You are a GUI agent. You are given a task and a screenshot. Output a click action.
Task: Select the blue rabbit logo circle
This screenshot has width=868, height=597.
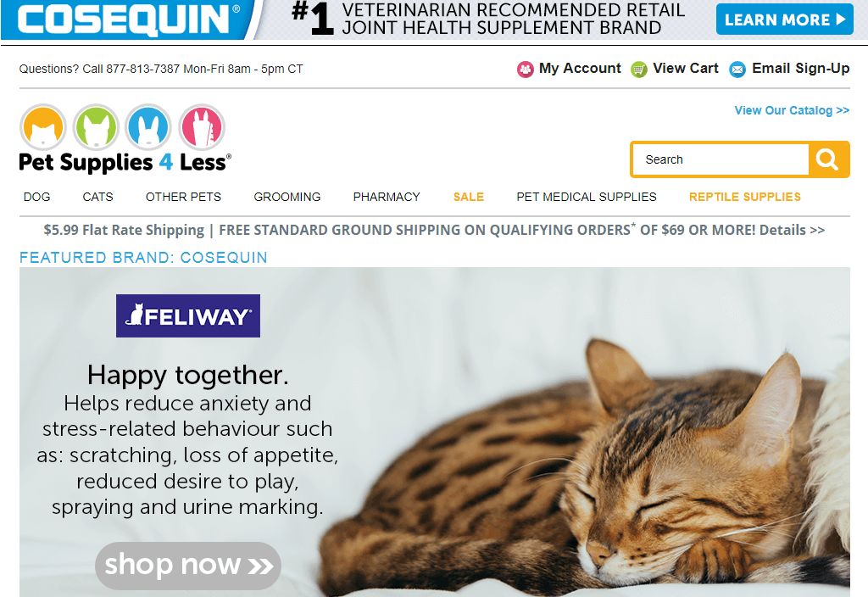[x=148, y=127]
